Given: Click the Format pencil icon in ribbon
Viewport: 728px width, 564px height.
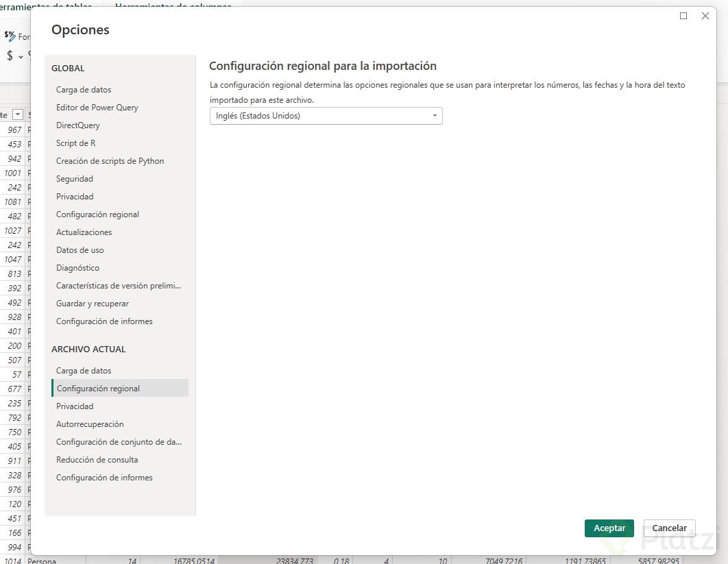Looking at the screenshot, I should tap(10, 36).
